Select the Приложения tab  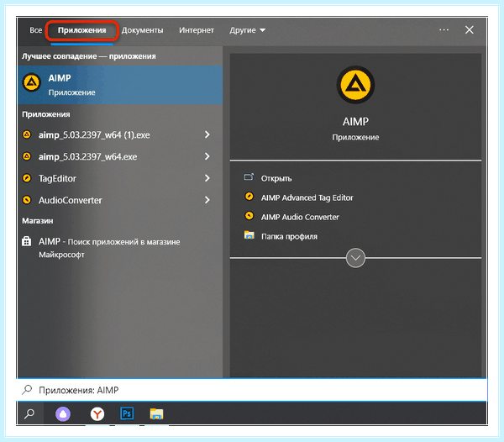click(82, 30)
